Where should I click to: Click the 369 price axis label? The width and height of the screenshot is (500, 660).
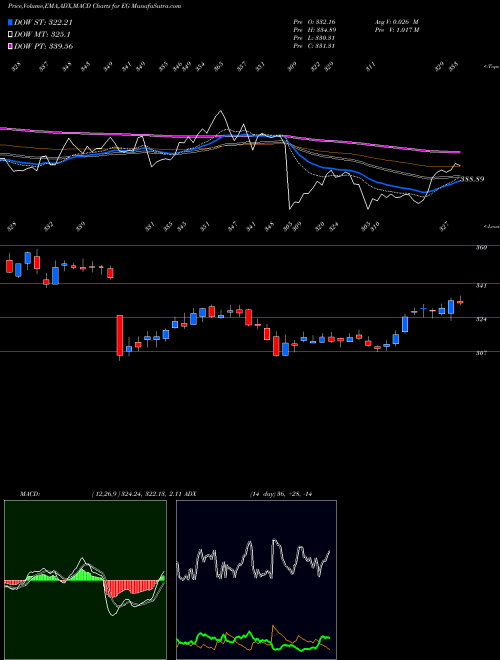click(x=481, y=248)
